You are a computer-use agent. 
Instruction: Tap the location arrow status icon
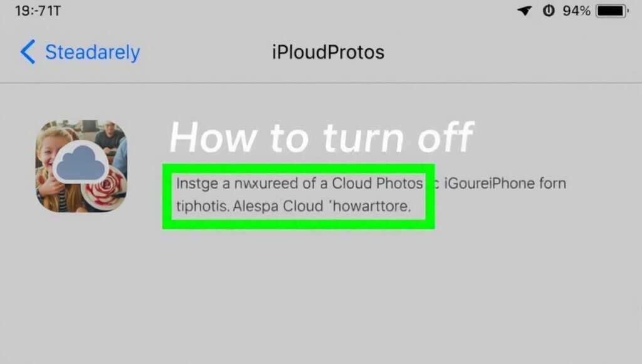coord(524,11)
